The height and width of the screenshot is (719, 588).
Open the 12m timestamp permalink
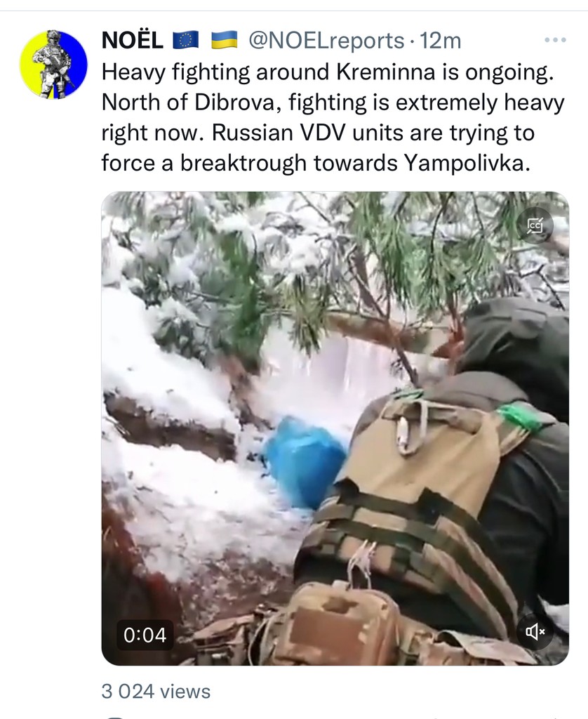click(441, 40)
